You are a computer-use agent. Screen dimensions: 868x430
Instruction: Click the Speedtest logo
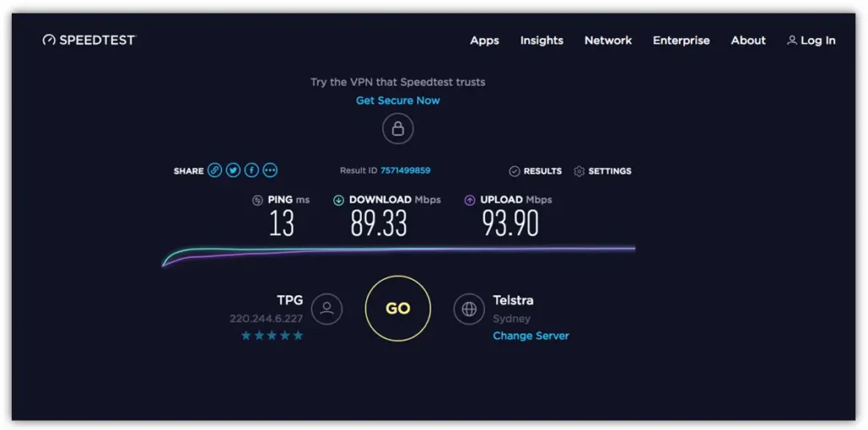click(x=89, y=40)
